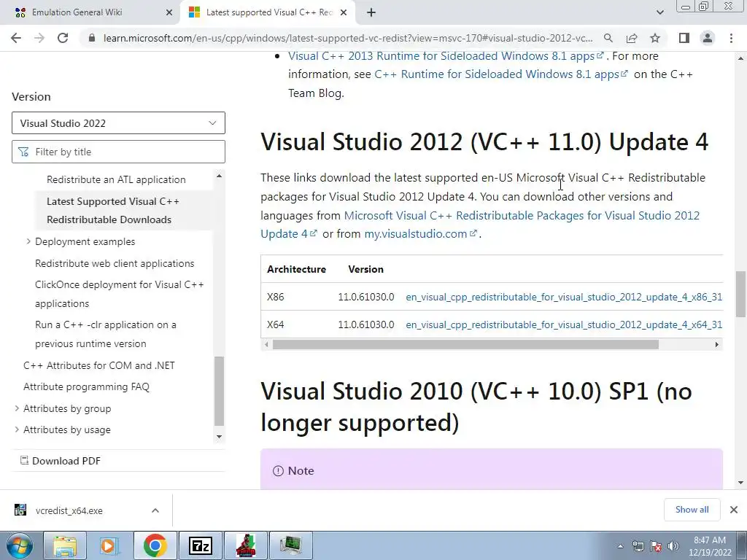Click the table's horizontal scroll left arrow

pyautogui.click(x=266, y=344)
